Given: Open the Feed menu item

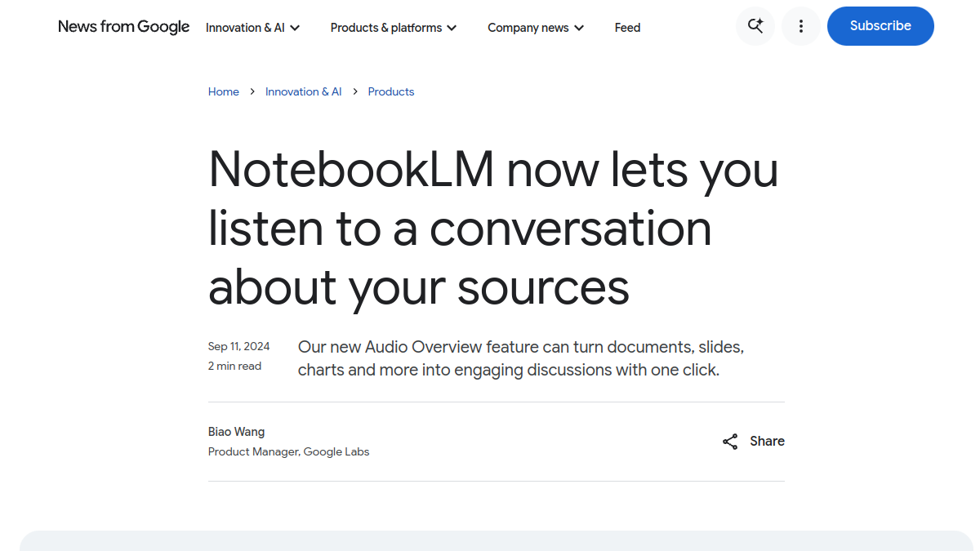Looking at the screenshot, I should tap(627, 28).
